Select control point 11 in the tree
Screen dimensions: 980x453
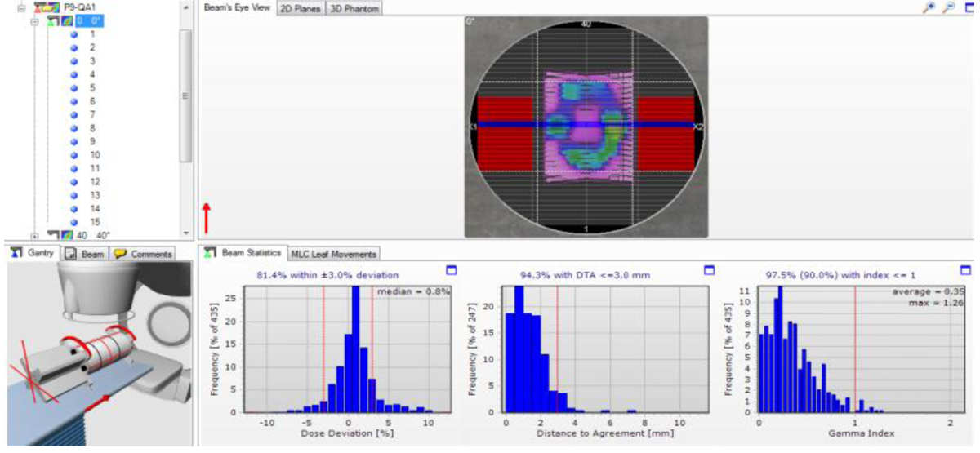[x=96, y=168]
